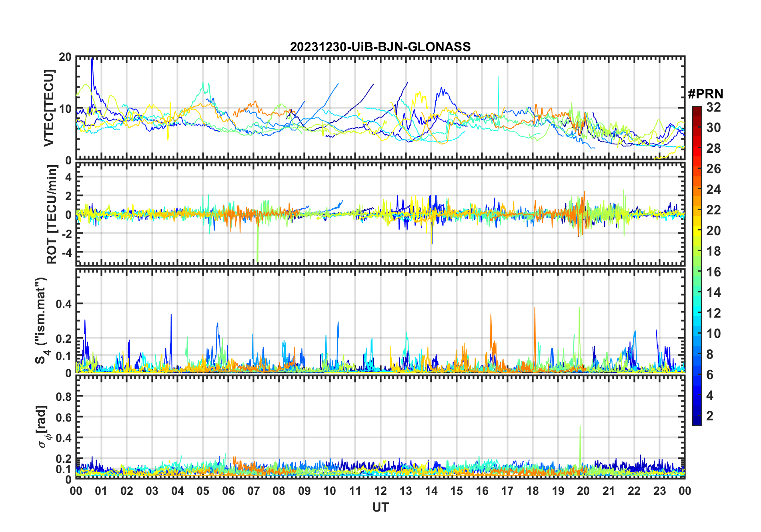Click x-axis tick label 18

click(533, 491)
